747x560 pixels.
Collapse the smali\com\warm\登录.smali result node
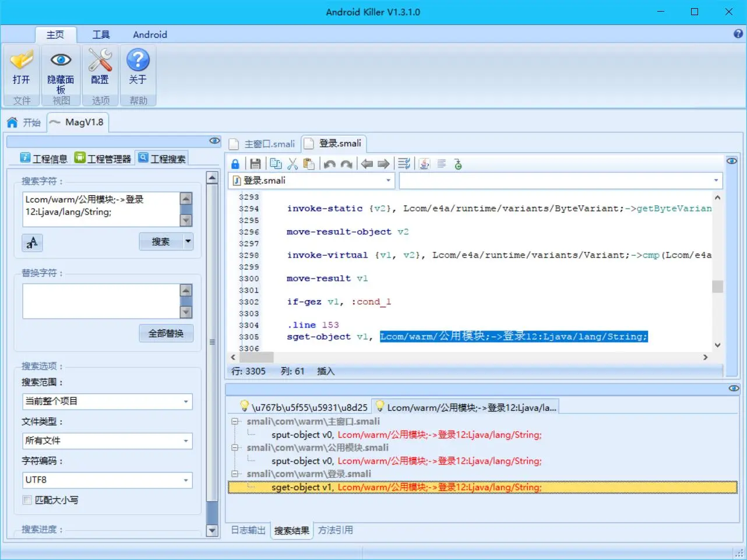pyautogui.click(x=234, y=474)
